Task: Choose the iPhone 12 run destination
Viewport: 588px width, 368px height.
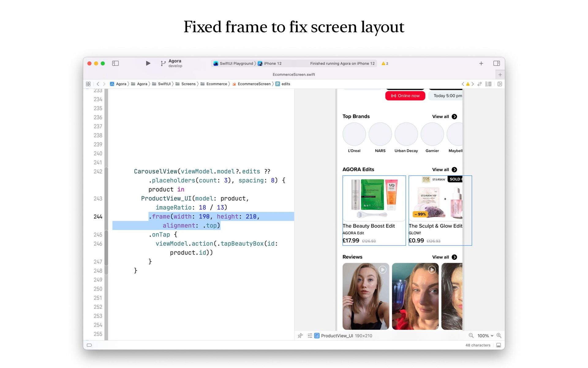Action: 269,63
